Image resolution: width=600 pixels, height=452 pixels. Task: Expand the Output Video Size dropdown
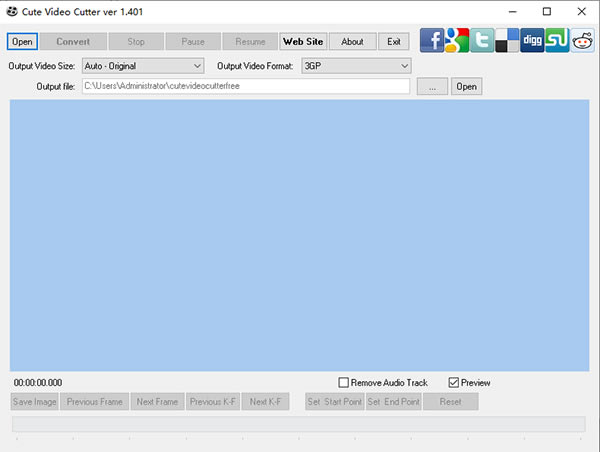(143, 66)
